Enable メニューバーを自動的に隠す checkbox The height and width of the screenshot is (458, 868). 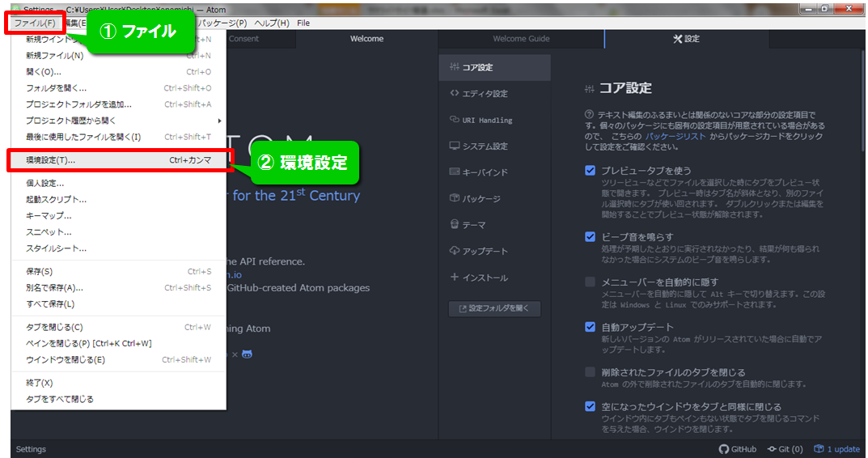coord(590,282)
